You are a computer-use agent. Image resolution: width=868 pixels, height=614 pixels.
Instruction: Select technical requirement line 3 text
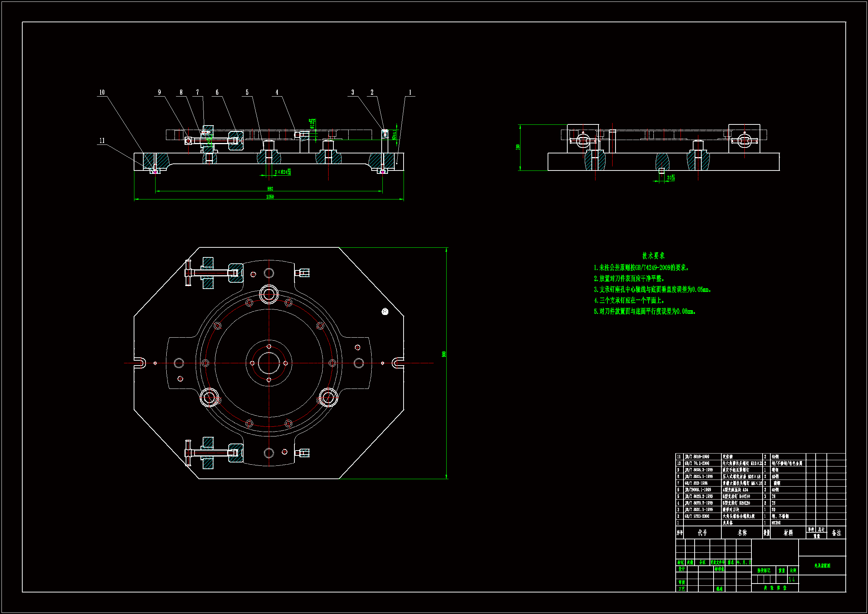click(653, 289)
